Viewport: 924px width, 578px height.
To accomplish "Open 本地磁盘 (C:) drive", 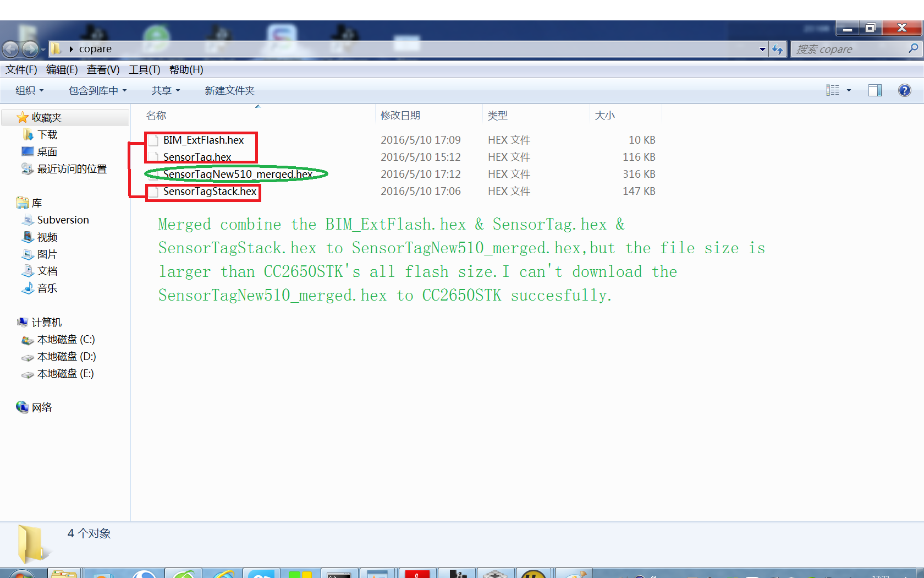I will pyautogui.click(x=66, y=339).
